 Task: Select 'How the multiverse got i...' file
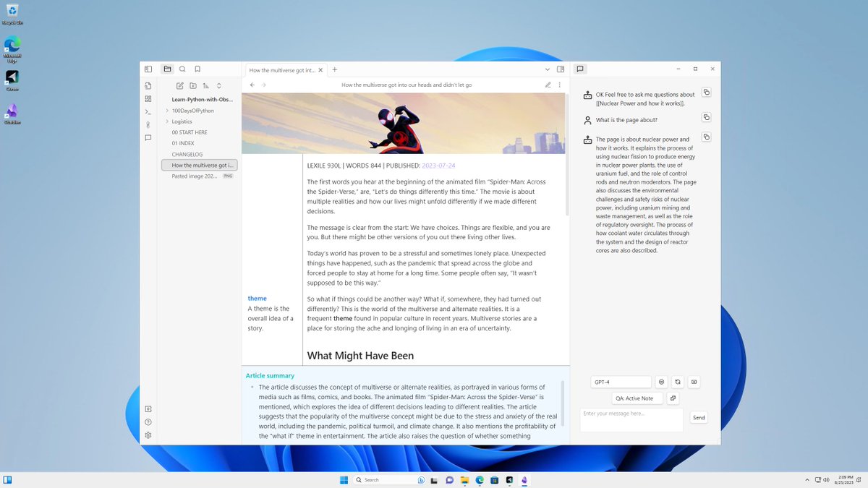[x=199, y=165]
